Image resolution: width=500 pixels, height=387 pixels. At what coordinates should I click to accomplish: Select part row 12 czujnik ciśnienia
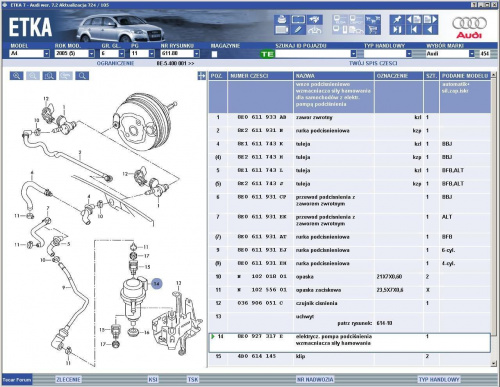coord(349,303)
